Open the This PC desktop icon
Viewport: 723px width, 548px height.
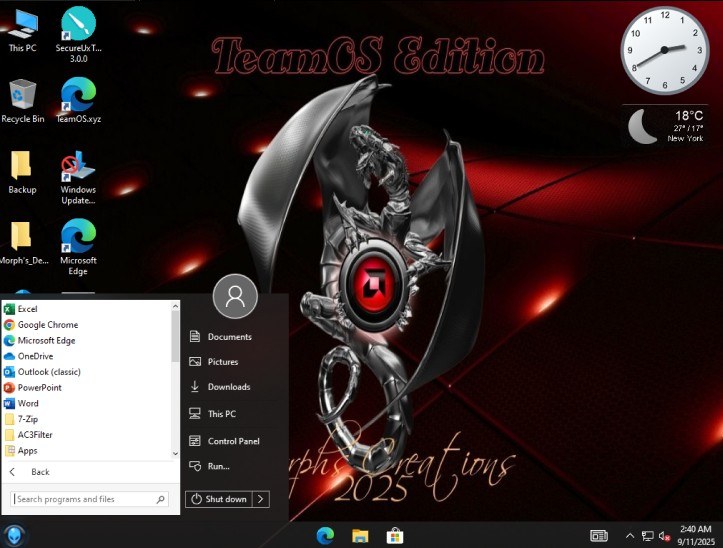click(x=23, y=30)
